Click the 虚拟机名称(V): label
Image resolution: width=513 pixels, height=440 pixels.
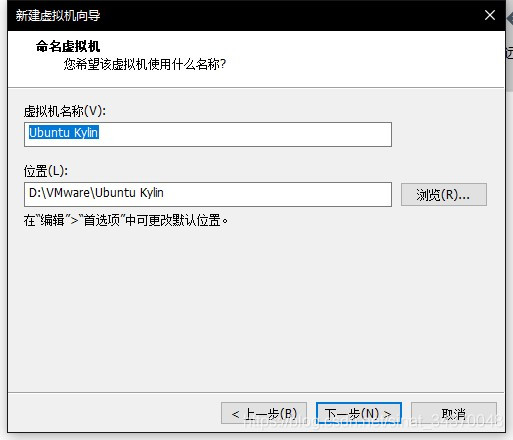coord(65,111)
